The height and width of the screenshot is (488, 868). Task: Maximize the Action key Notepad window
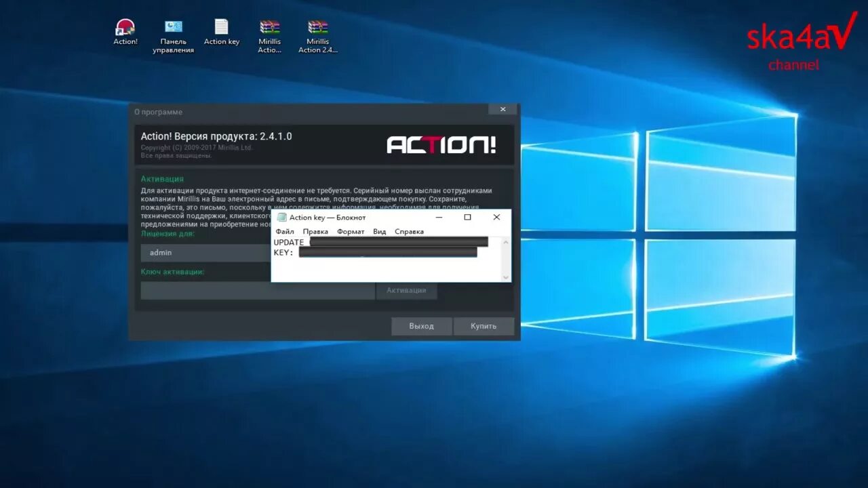point(467,218)
